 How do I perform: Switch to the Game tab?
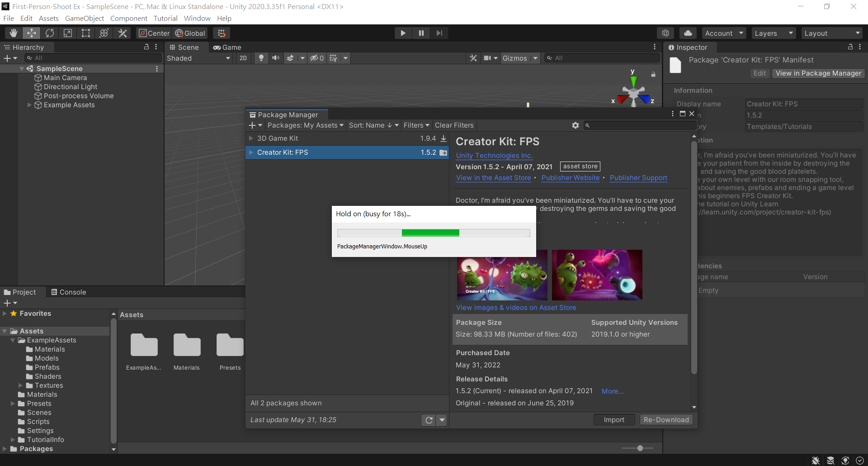(x=227, y=47)
